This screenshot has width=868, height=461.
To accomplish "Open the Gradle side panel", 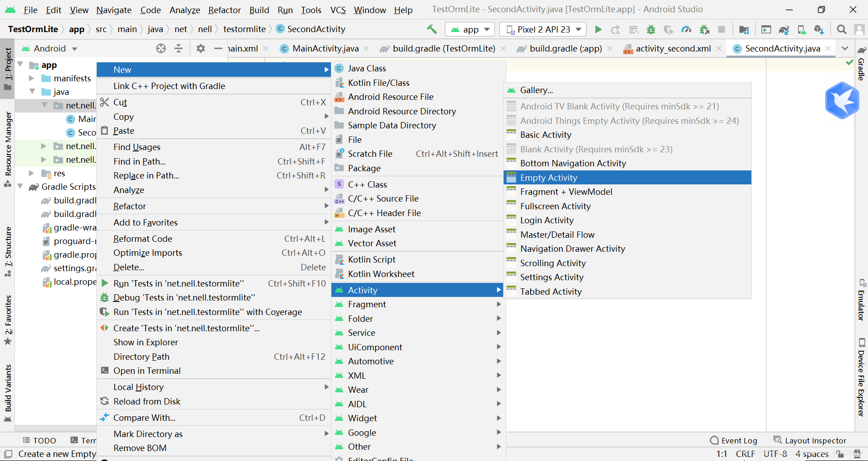I will coord(861,63).
